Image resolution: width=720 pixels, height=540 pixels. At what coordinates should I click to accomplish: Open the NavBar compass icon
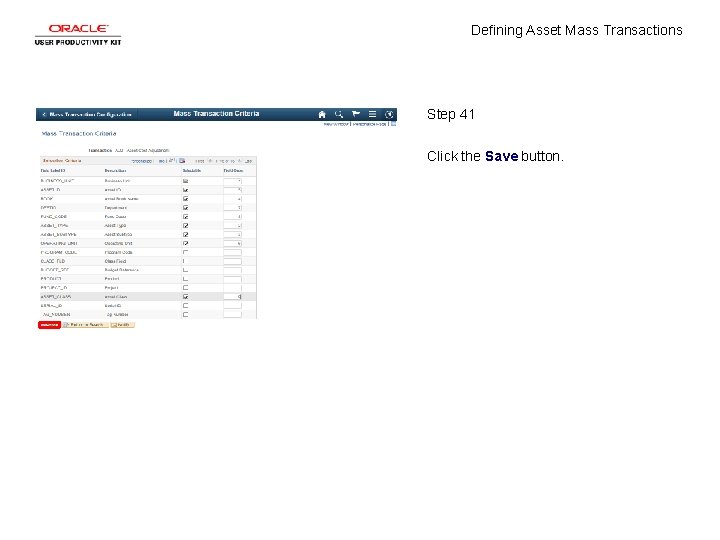coord(389,114)
